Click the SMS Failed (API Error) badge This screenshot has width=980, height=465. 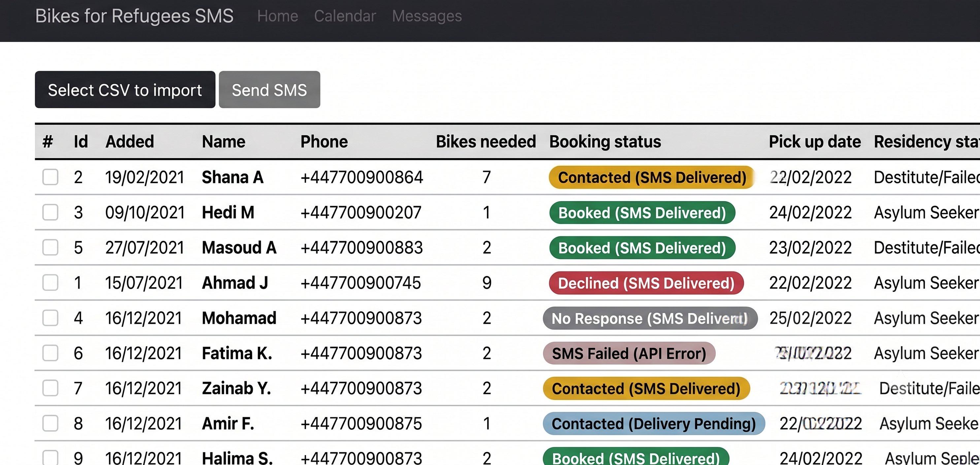pyautogui.click(x=629, y=353)
